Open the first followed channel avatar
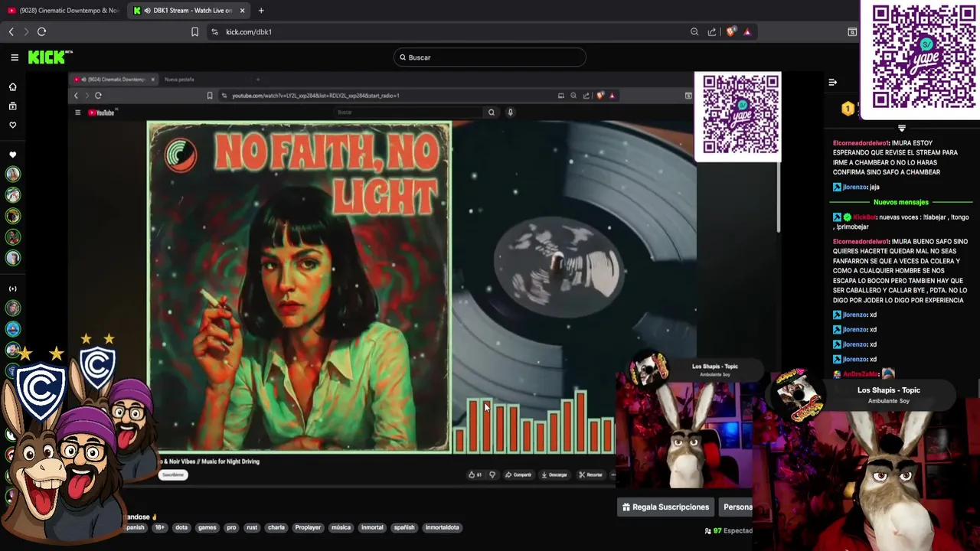980x551 pixels. tap(13, 174)
